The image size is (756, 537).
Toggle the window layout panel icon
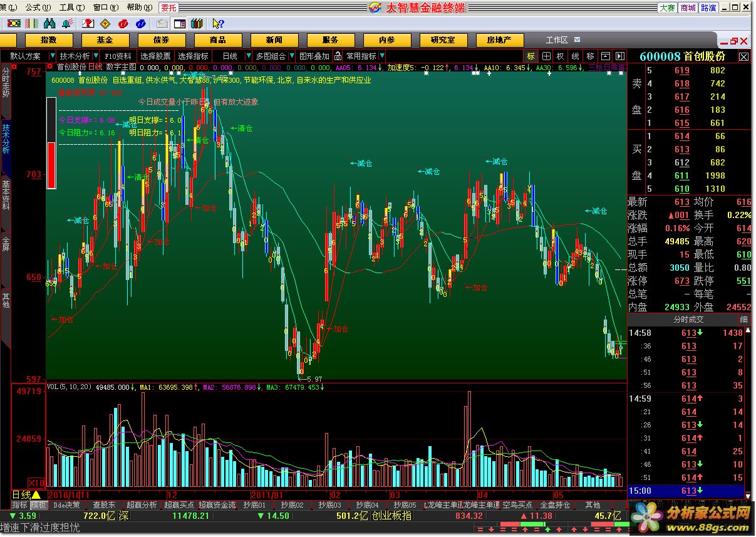[x=180, y=24]
